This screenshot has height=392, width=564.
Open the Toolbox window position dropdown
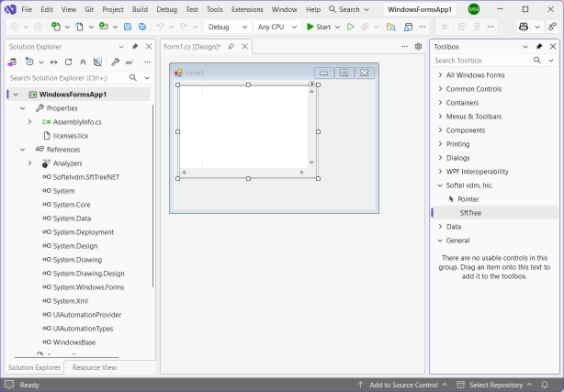(525, 47)
